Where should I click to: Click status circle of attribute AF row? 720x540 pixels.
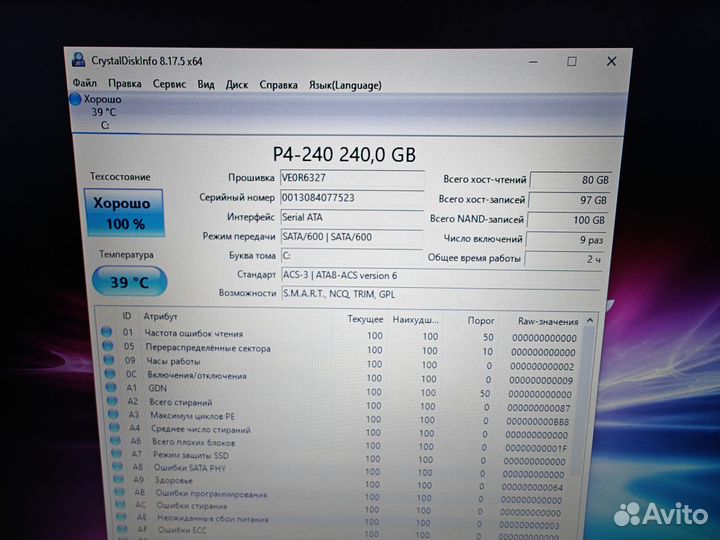tap(123, 529)
